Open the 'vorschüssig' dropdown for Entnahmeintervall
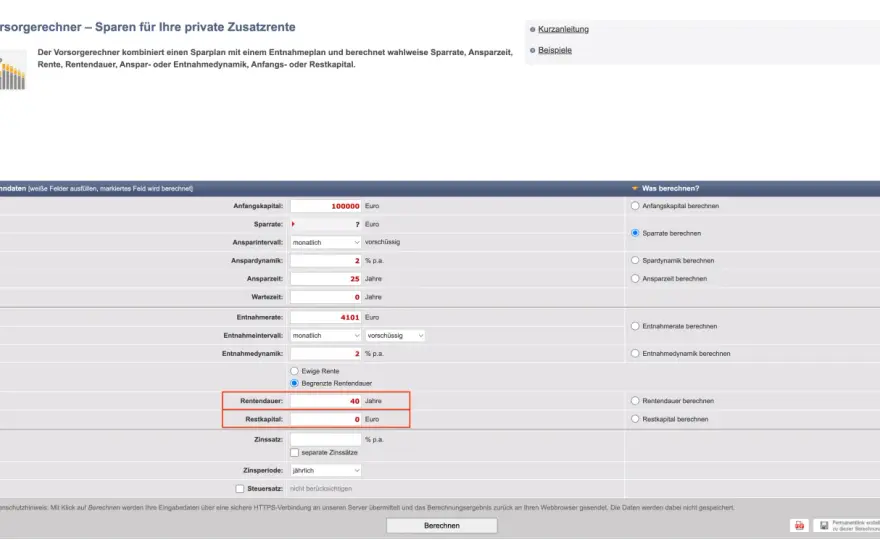Image resolution: width=880 pixels, height=540 pixels. 395,336
